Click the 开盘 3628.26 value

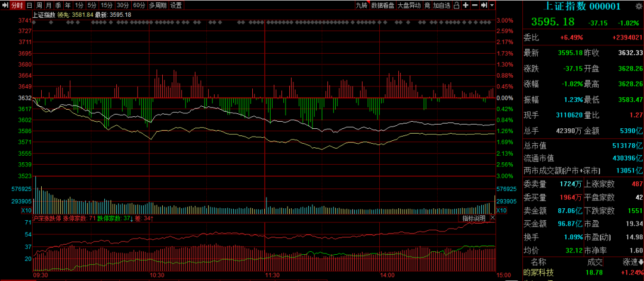pos(630,69)
